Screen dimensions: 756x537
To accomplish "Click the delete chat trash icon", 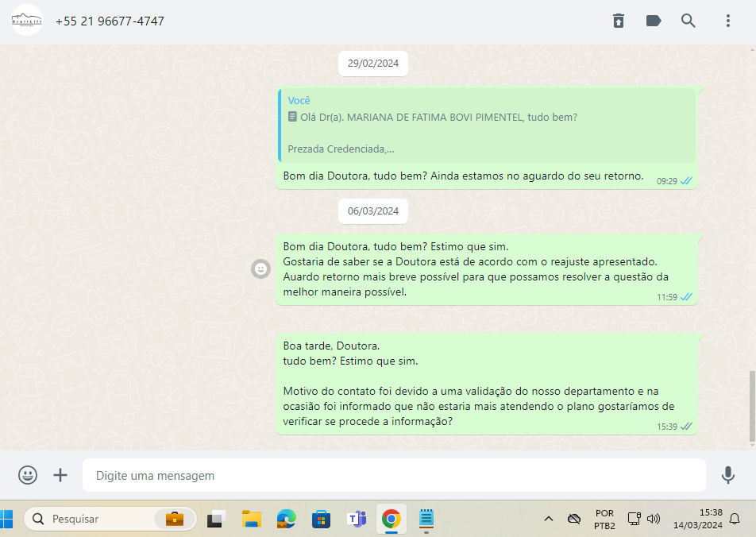I will pyautogui.click(x=619, y=21).
